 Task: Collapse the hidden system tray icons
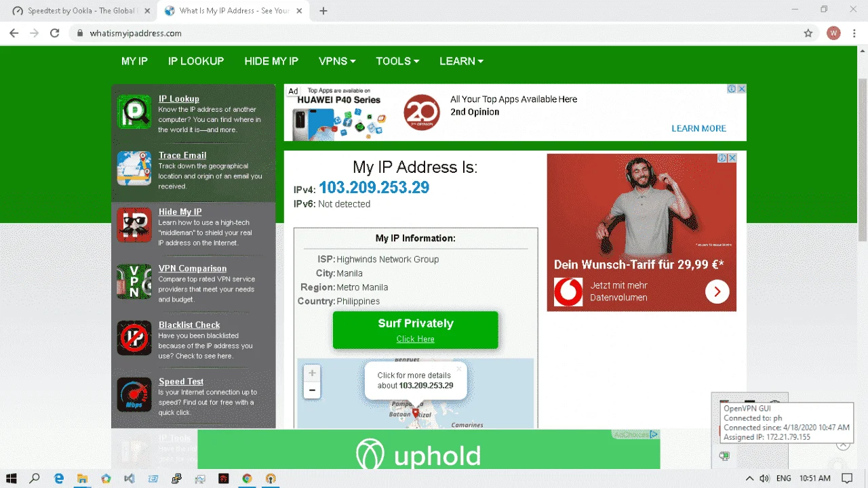coord(749,479)
